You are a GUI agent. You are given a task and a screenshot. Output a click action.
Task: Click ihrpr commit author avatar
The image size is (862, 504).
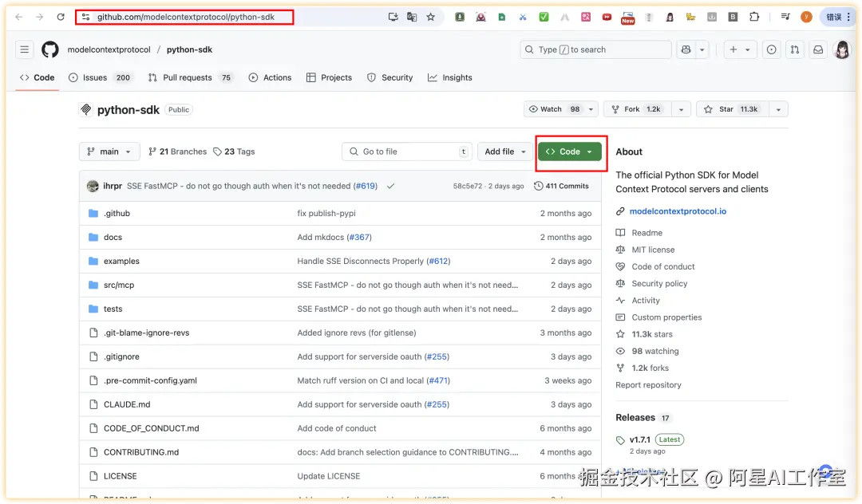(x=93, y=186)
